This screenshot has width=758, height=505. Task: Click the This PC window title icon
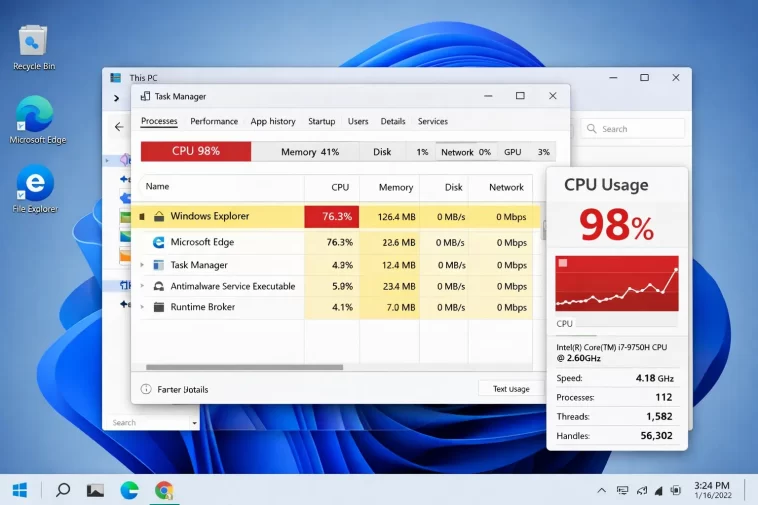pos(116,77)
